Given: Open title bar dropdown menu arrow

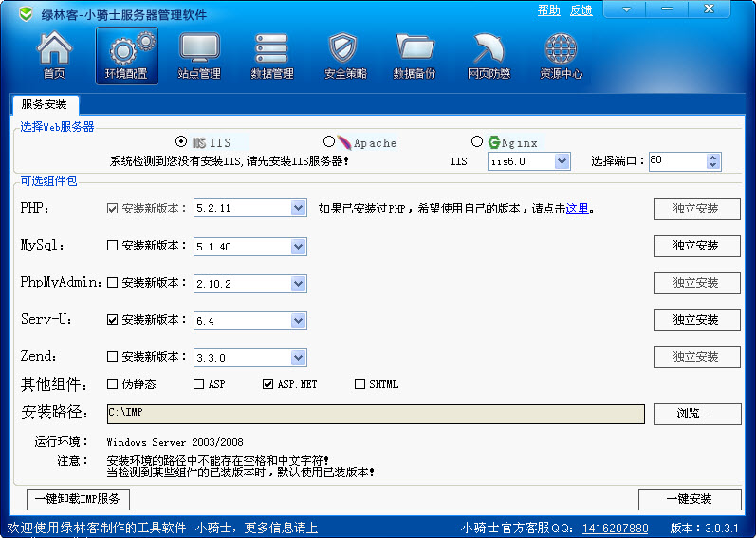Looking at the screenshot, I should [x=626, y=9].
